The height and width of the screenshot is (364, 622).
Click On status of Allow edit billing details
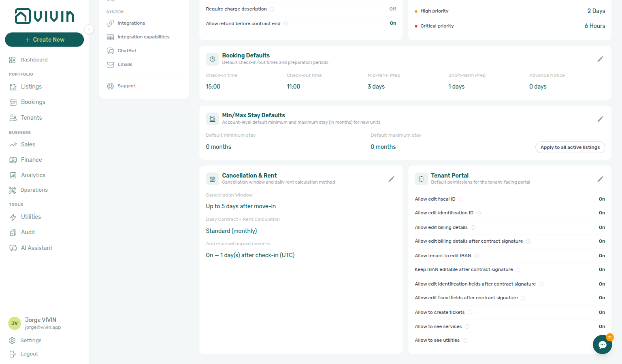(602, 227)
